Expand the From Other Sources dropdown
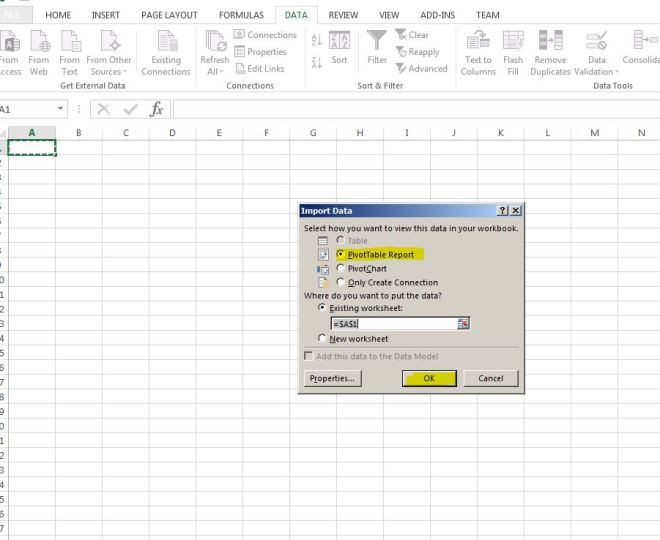Image resolution: width=660 pixels, height=540 pixels. coord(109,71)
